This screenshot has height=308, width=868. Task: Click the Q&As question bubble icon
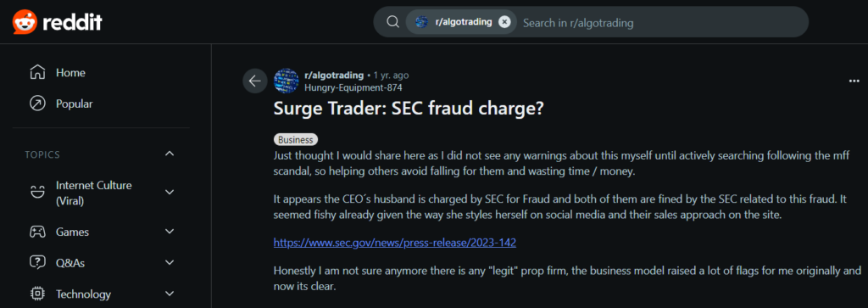[x=37, y=262]
